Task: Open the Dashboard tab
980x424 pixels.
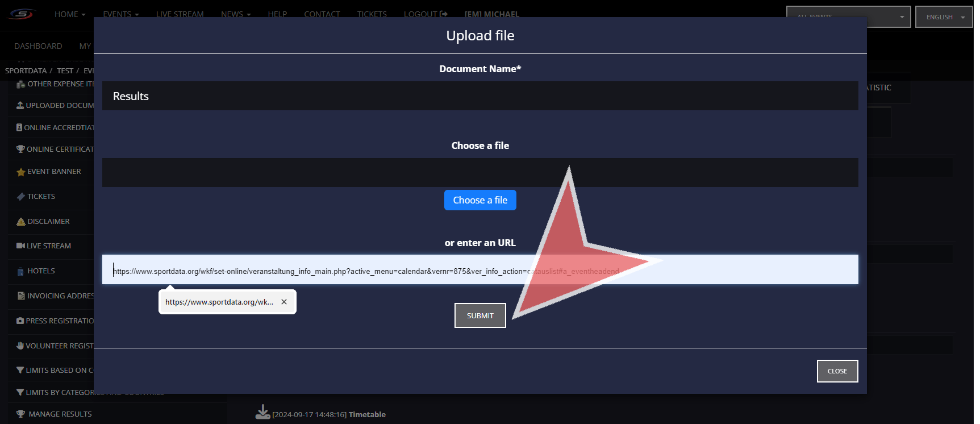Action: click(x=38, y=46)
